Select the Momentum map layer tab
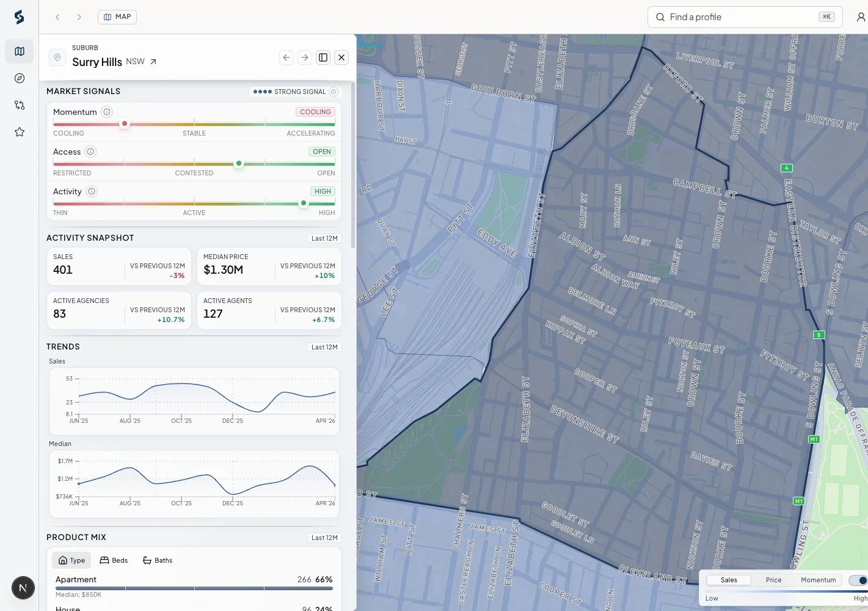The height and width of the screenshot is (611, 868). [x=819, y=580]
